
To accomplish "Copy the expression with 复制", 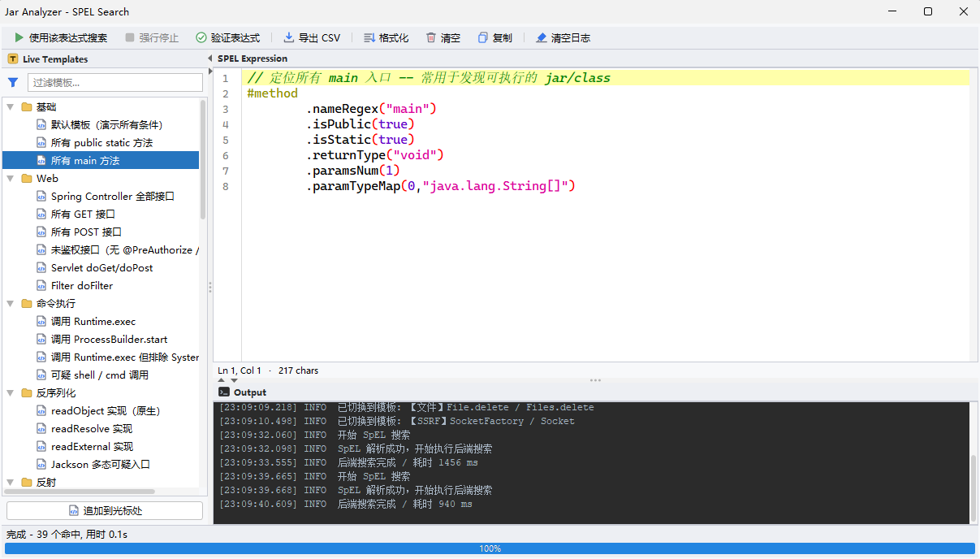I will tap(495, 38).
